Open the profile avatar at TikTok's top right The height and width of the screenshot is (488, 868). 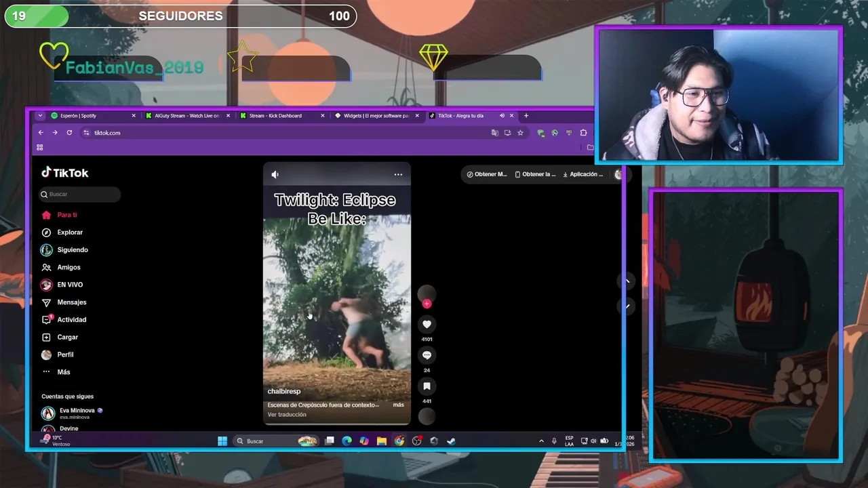(x=618, y=174)
